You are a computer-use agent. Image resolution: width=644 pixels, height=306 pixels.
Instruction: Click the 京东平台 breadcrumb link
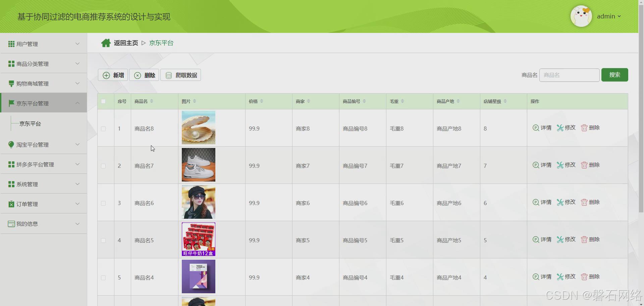[161, 43]
